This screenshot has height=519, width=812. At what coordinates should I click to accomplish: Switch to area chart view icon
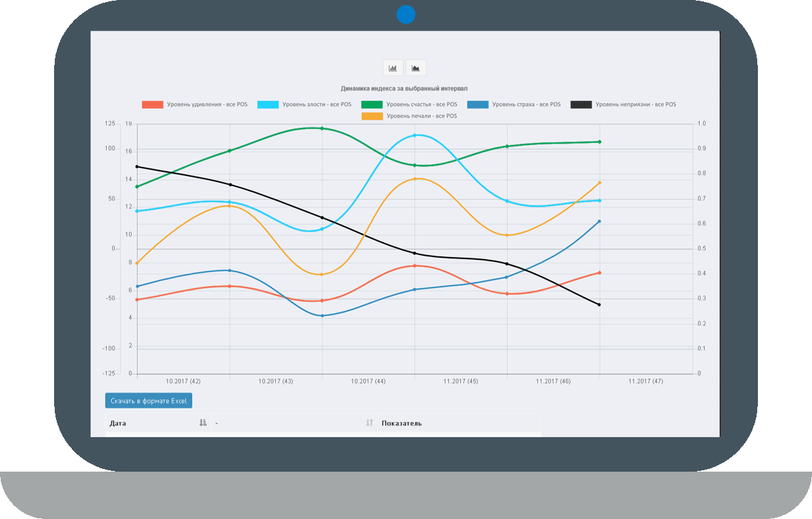click(416, 68)
